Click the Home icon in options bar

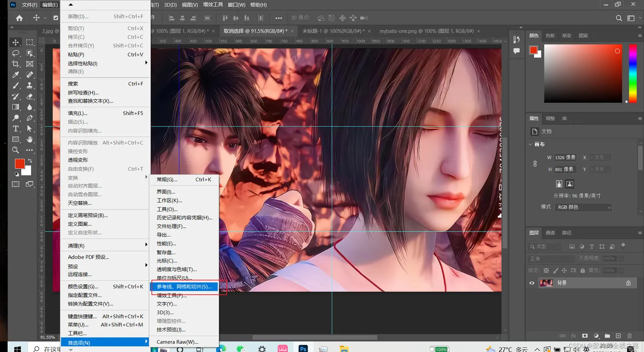click(19, 18)
